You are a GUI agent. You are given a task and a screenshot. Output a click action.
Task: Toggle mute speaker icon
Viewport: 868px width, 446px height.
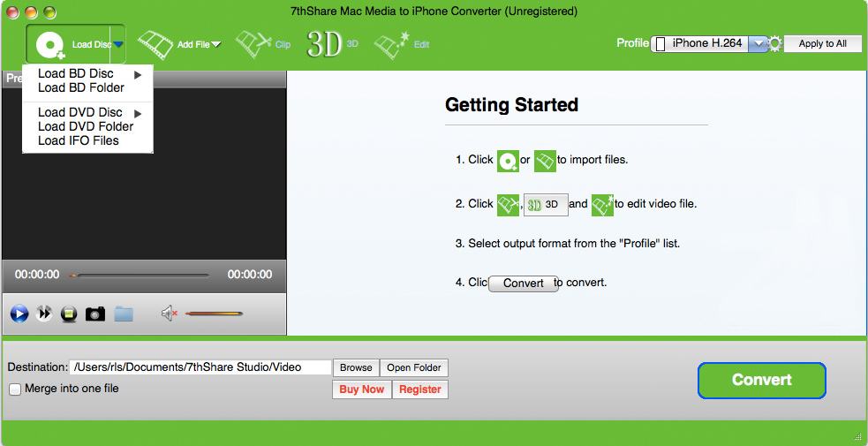pos(169,314)
